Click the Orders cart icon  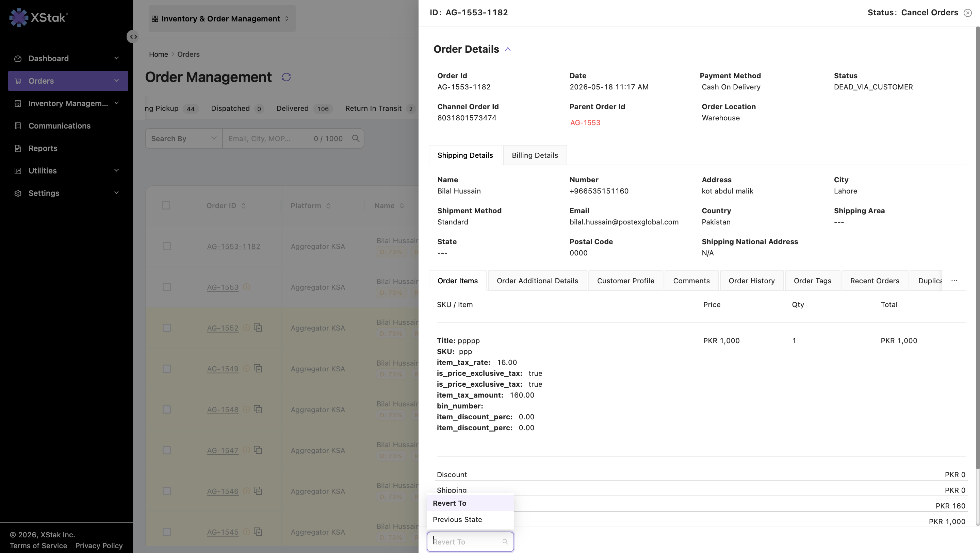pyautogui.click(x=18, y=81)
